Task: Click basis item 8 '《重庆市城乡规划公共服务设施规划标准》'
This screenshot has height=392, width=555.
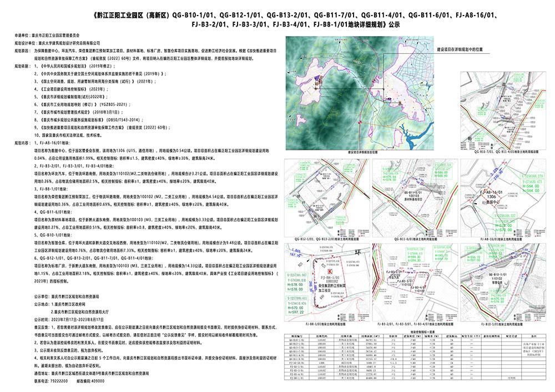Action: [88, 120]
